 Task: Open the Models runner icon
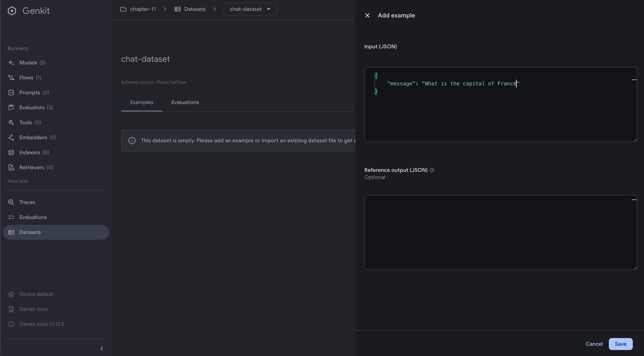[x=11, y=63]
